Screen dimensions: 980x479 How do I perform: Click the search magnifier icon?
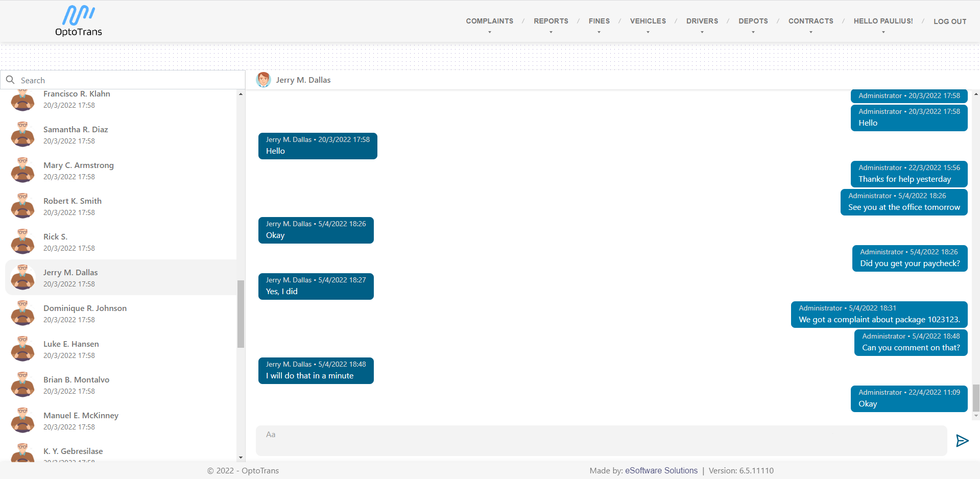pyautogui.click(x=10, y=80)
